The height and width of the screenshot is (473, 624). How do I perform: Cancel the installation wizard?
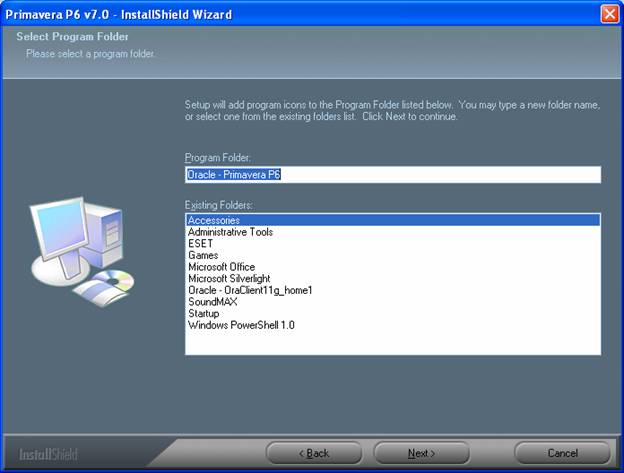[562, 453]
